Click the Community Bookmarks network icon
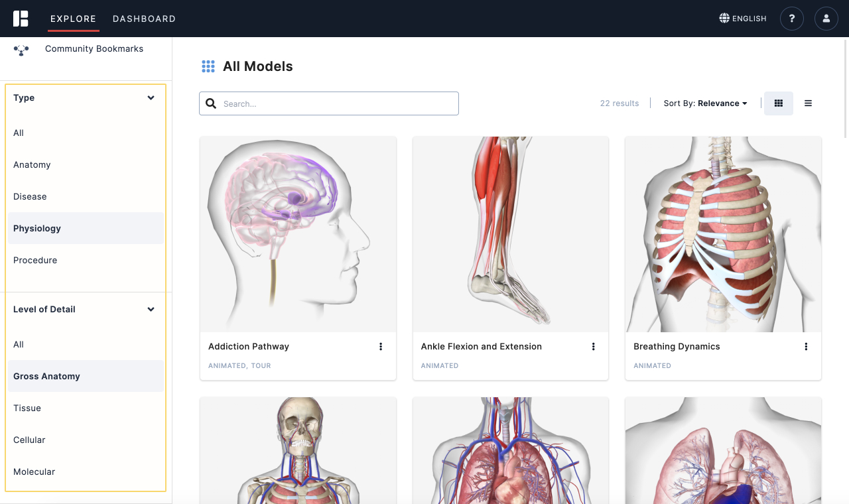 21,50
